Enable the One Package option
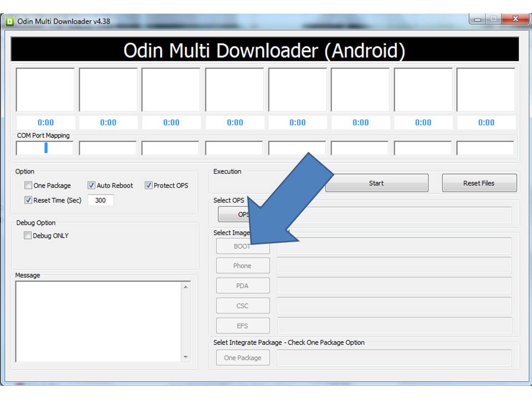Screen dimensions: 532x399 tap(28, 185)
